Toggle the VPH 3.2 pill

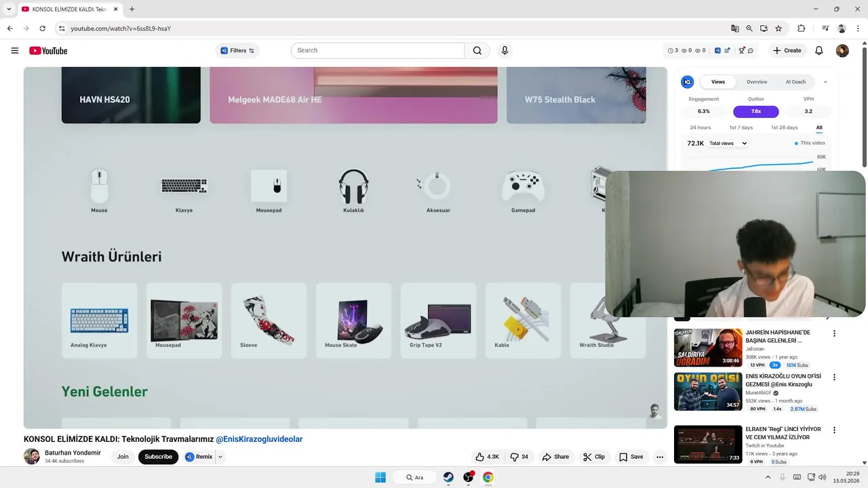click(x=808, y=111)
